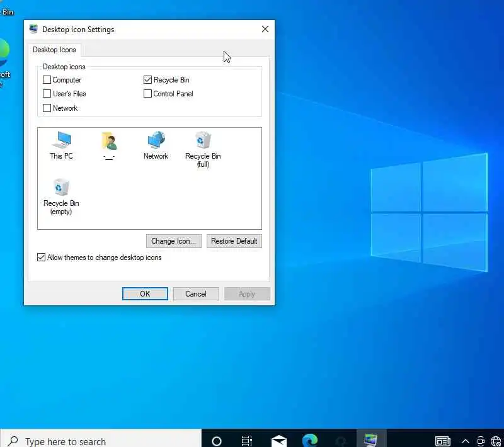
Task: Open Microsoft Edge from the taskbar
Action: (x=310, y=441)
